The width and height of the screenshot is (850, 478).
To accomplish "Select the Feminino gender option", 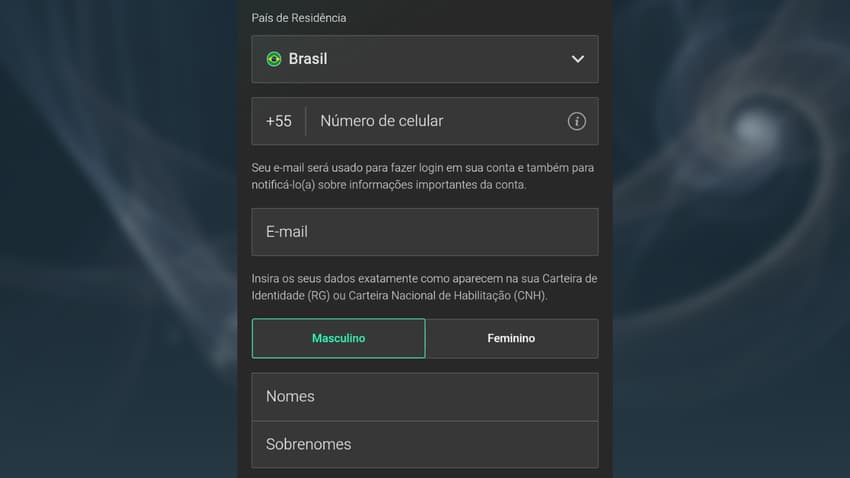I will [x=511, y=338].
